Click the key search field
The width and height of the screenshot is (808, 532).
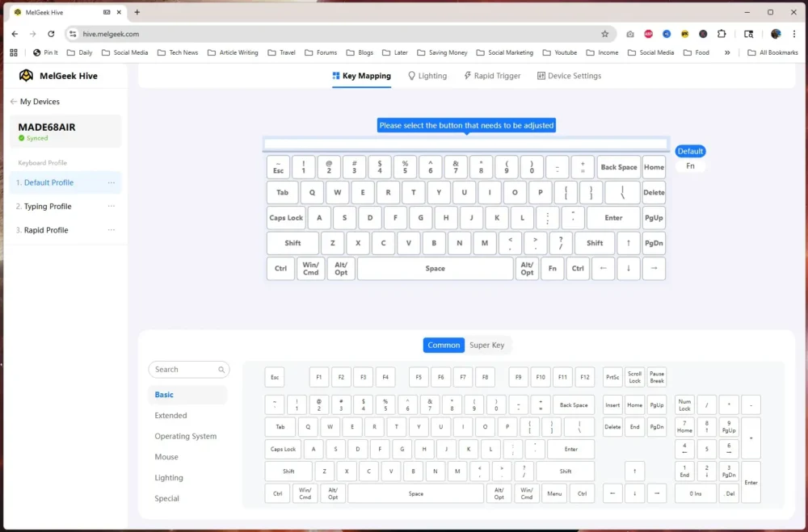pyautogui.click(x=189, y=369)
